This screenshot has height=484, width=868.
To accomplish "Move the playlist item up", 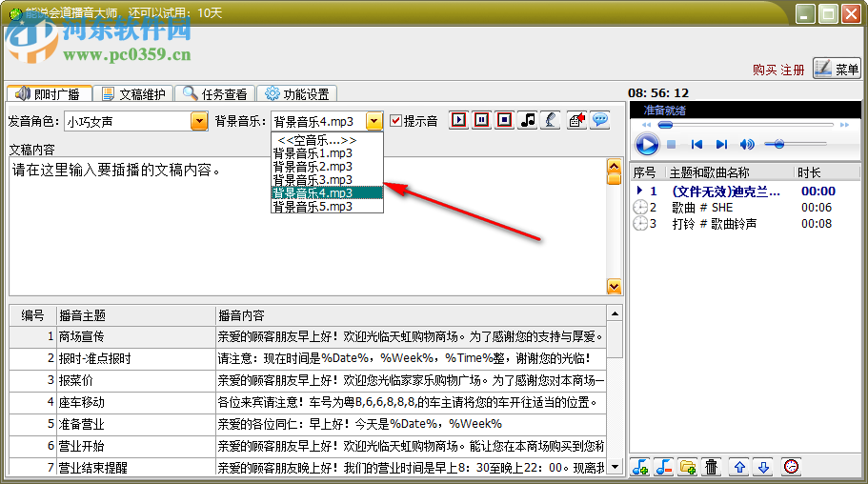I will 740,467.
